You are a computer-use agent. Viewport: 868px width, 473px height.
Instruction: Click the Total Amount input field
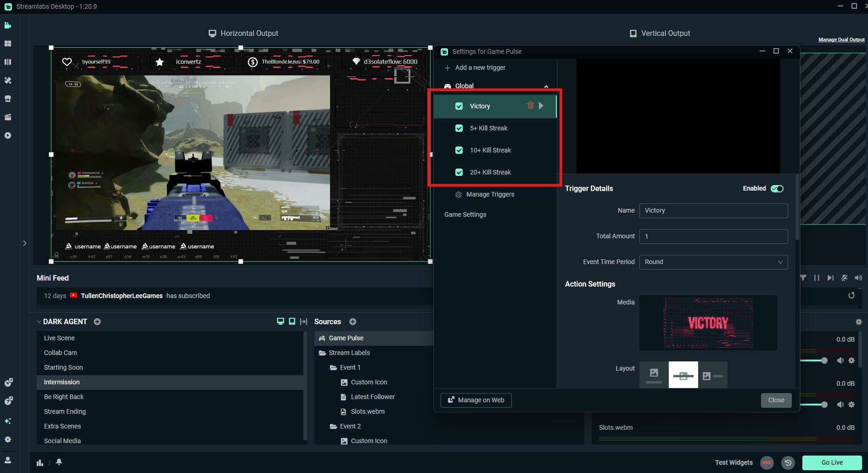(714, 236)
